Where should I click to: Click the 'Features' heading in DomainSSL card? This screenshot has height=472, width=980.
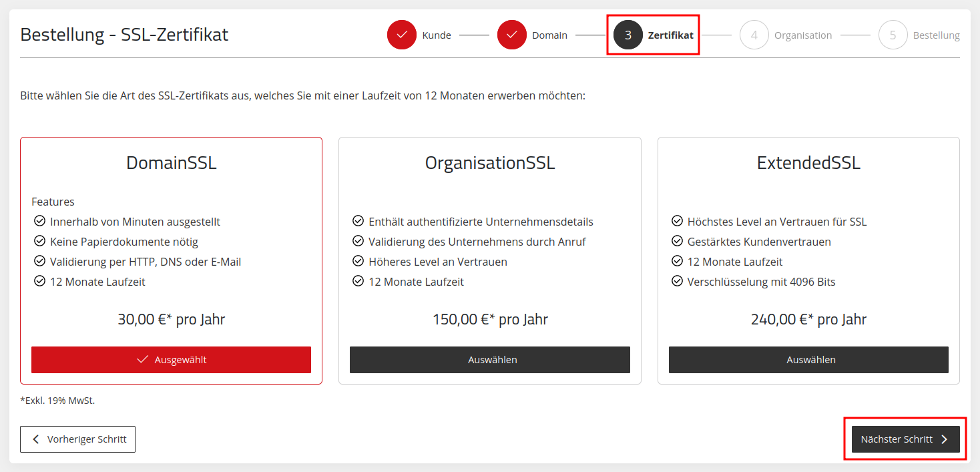point(53,202)
